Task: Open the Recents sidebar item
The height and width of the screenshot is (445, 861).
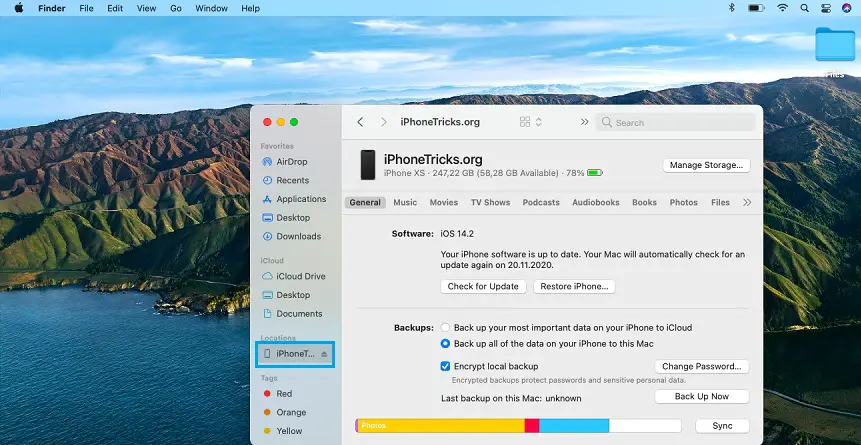Action: point(291,180)
